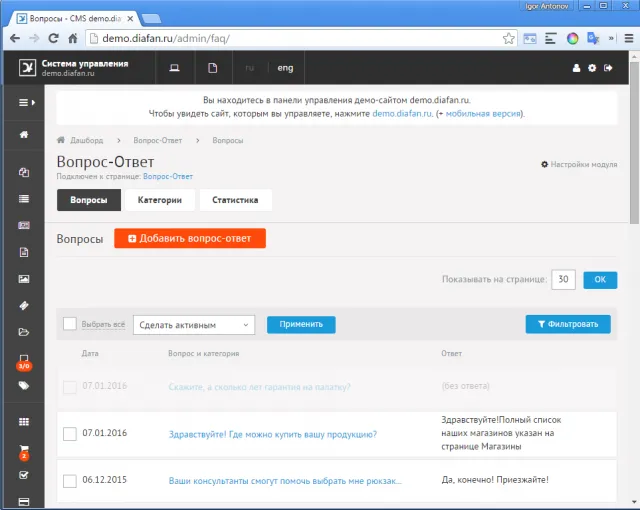The height and width of the screenshot is (510, 640).
Task: Open question about consultants choosing backpack
Action: (285, 481)
